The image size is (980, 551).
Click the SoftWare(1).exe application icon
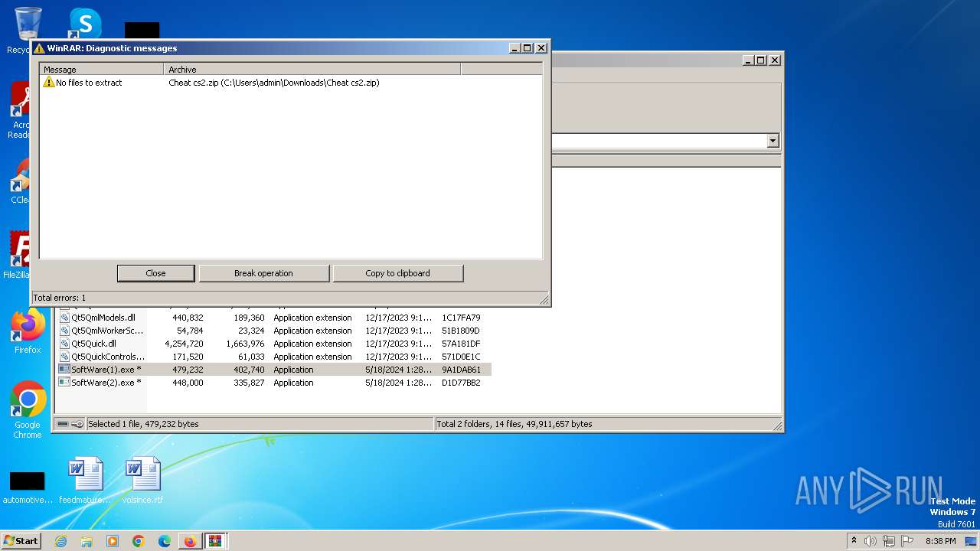pyautogui.click(x=64, y=370)
